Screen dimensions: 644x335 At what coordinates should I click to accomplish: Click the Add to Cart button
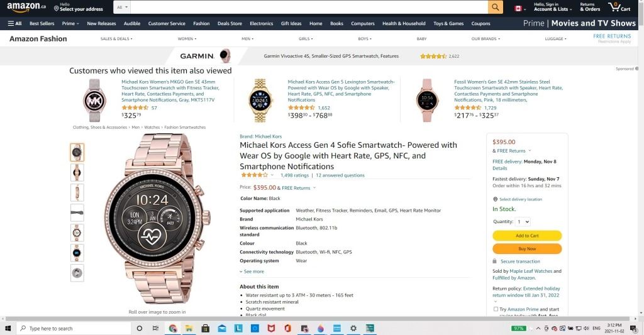tap(527, 236)
